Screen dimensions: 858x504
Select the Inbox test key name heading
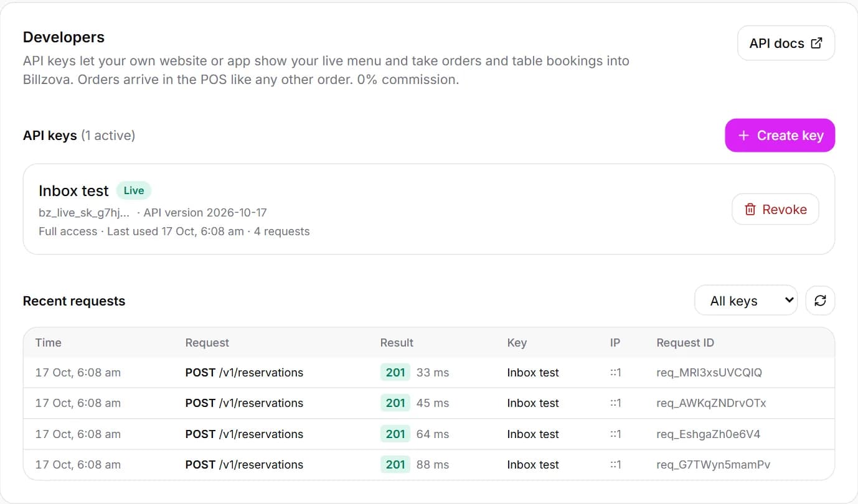pos(73,190)
